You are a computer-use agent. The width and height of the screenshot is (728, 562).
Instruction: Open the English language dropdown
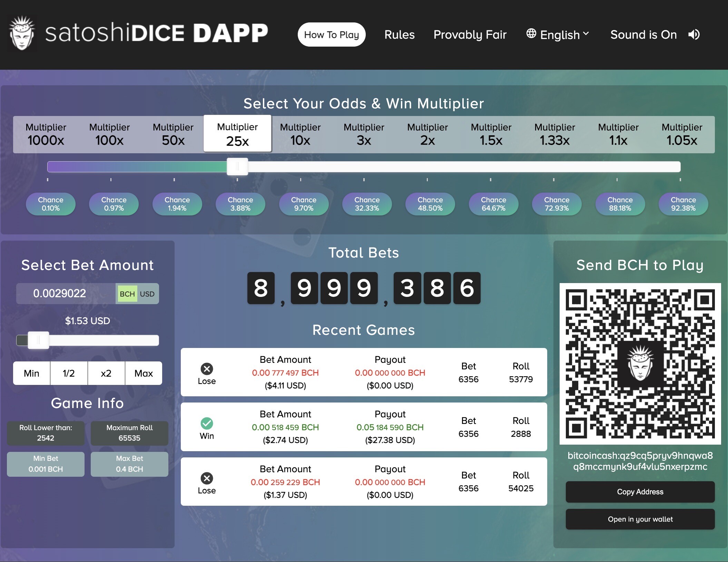[558, 35]
